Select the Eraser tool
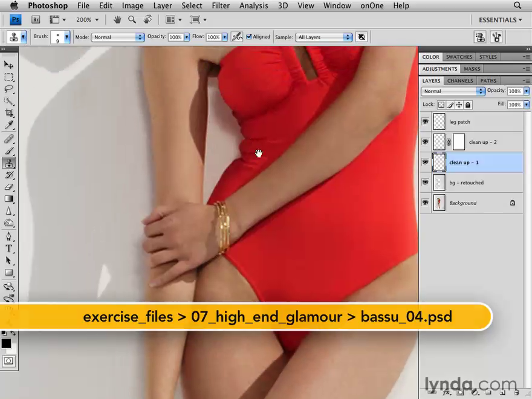Viewport: 532px width, 399px height. click(x=9, y=187)
